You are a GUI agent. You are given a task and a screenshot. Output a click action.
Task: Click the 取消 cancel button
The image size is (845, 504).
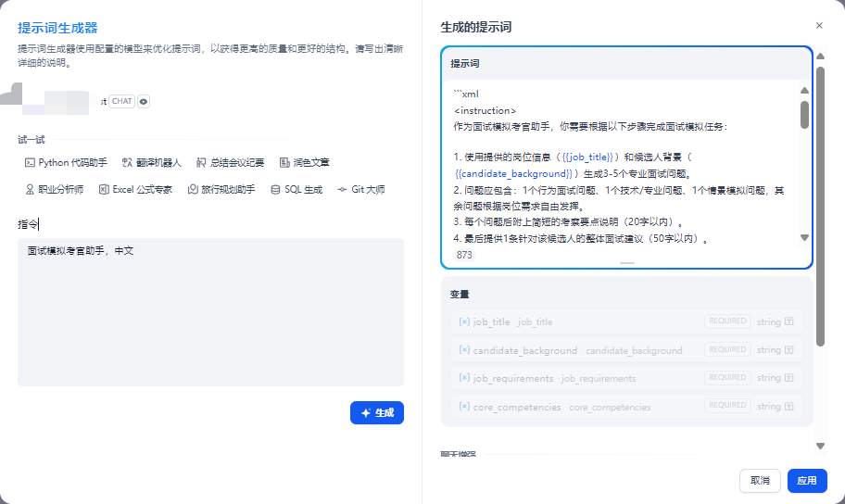[760, 480]
